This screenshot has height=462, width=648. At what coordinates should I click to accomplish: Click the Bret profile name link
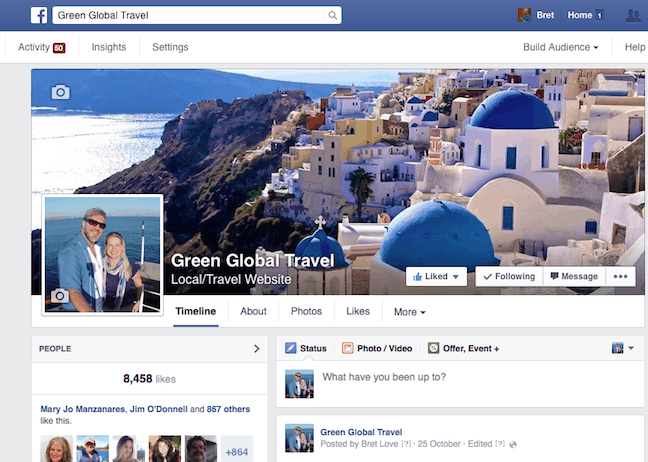[x=545, y=15]
